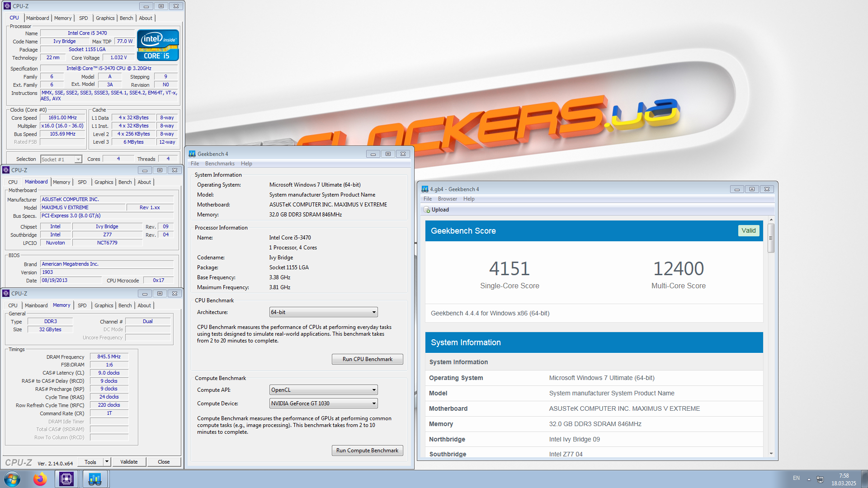Viewport: 868px width, 488px height.
Task: Open the Compute API OpenCL dropdown
Action: [323, 390]
